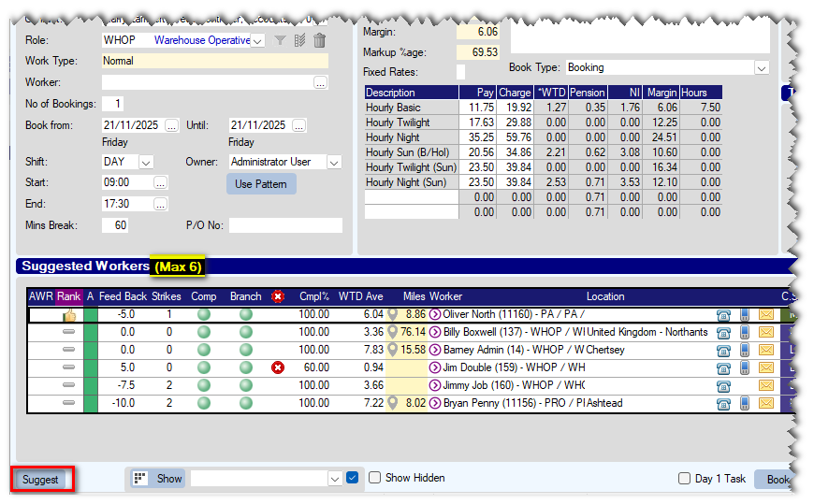The height and width of the screenshot is (504, 814).
Task: Open the Role dropdown for Warehouse Operative
Action: click(x=257, y=40)
